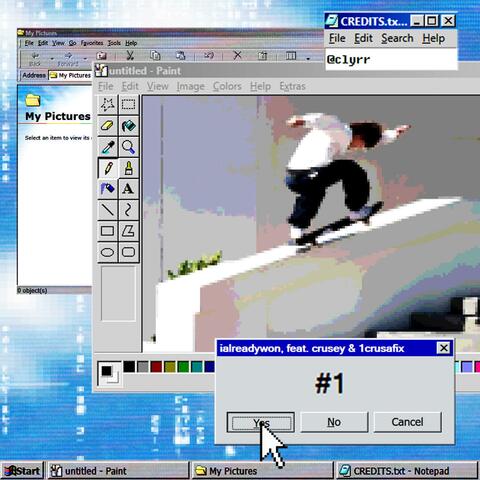This screenshot has height=480, width=480.
Task: Choose the Brush tool in Paint
Action: coord(129,168)
